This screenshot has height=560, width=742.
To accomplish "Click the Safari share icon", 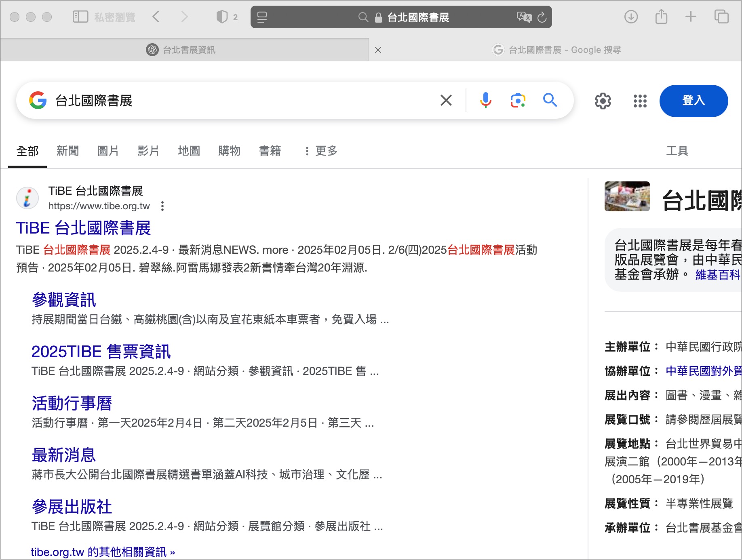I will tap(661, 17).
